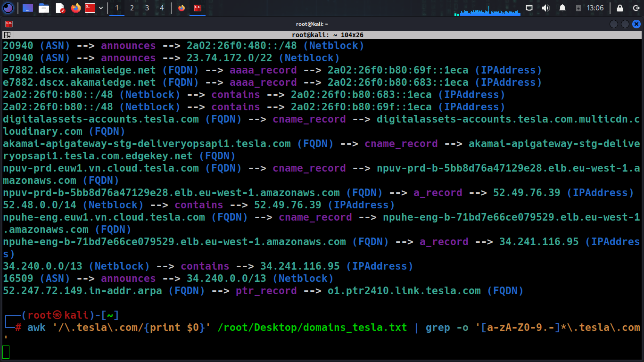Open the clock showing 13:06
The image size is (644, 362).
coord(595,8)
